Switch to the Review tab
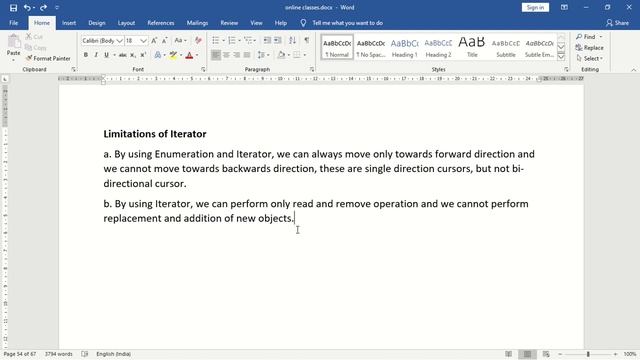This screenshot has height=360, width=640. coord(229,23)
